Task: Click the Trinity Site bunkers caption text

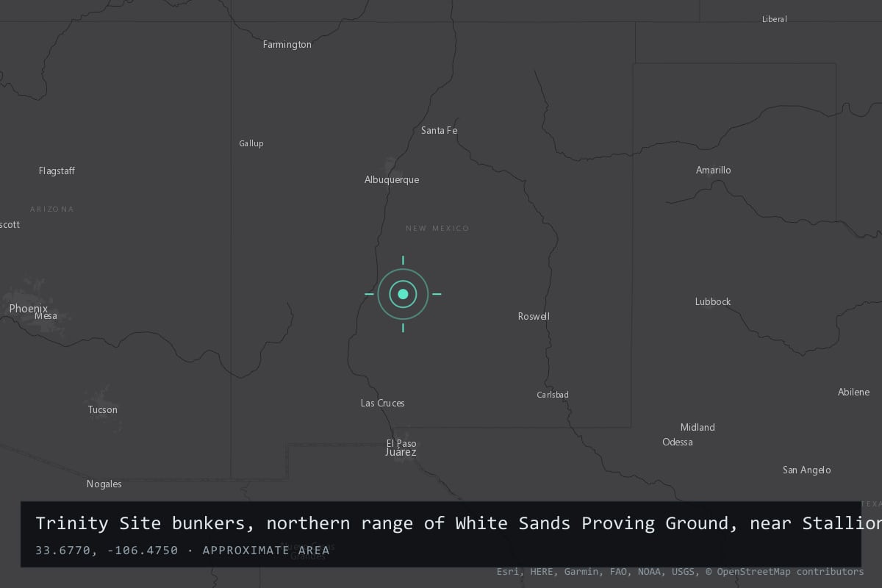Action: [x=459, y=523]
